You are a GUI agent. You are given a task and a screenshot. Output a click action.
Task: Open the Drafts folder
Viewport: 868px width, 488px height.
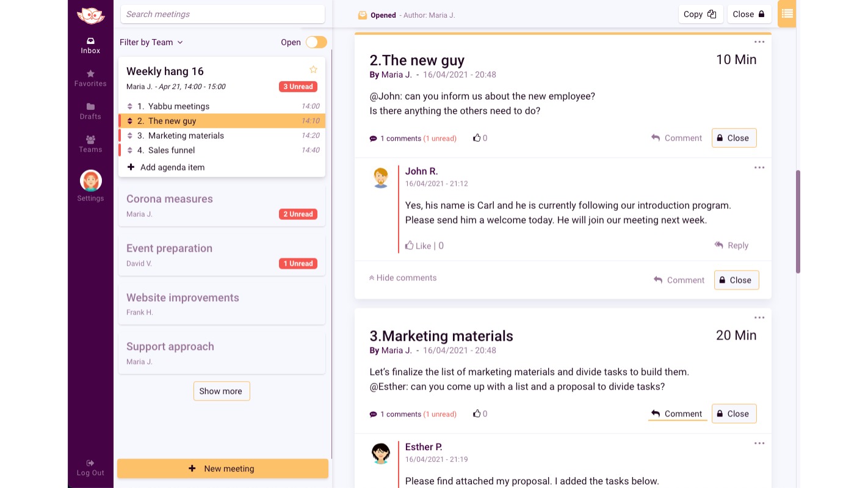tap(90, 111)
